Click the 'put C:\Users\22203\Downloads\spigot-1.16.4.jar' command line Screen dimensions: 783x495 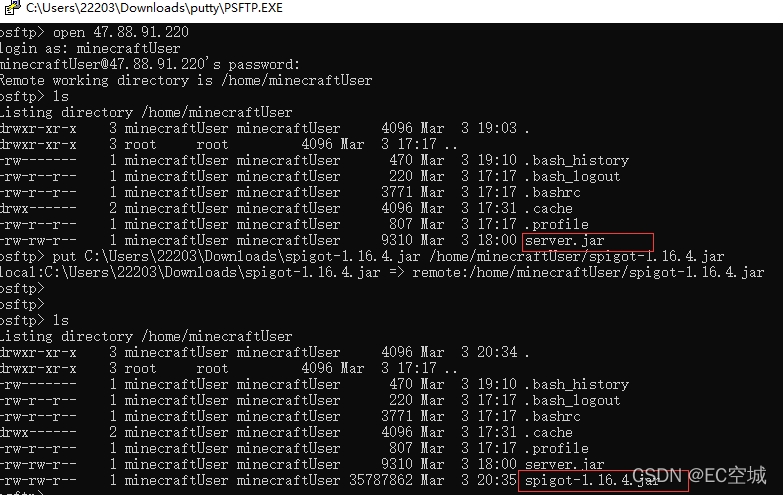pos(362,256)
